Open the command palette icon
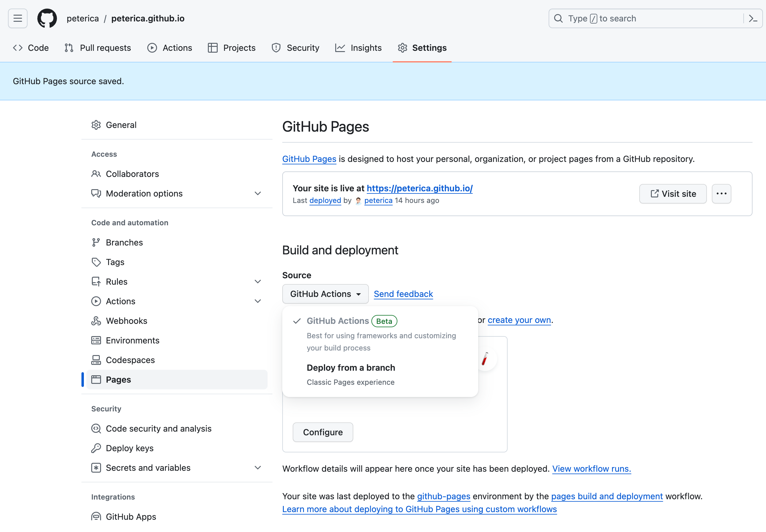The image size is (766, 532). pos(753,18)
